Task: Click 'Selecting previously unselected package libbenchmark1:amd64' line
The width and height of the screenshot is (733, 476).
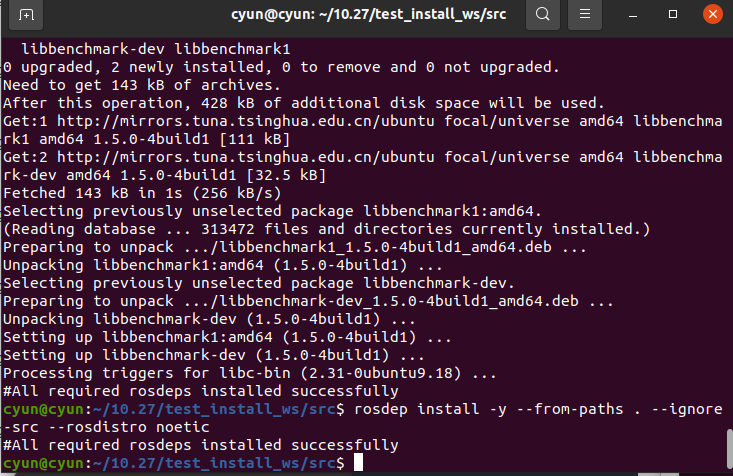Action: (272, 211)
